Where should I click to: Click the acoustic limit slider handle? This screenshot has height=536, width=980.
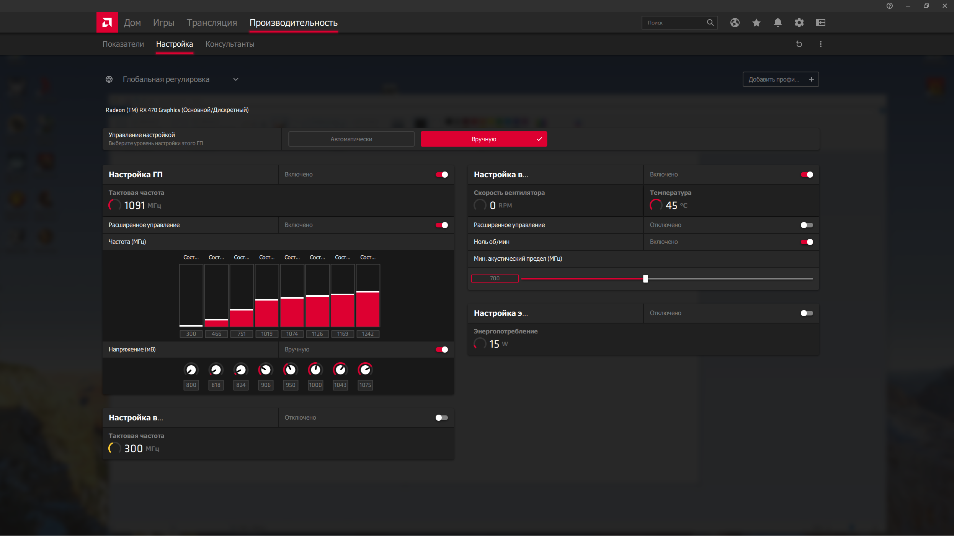645,279
